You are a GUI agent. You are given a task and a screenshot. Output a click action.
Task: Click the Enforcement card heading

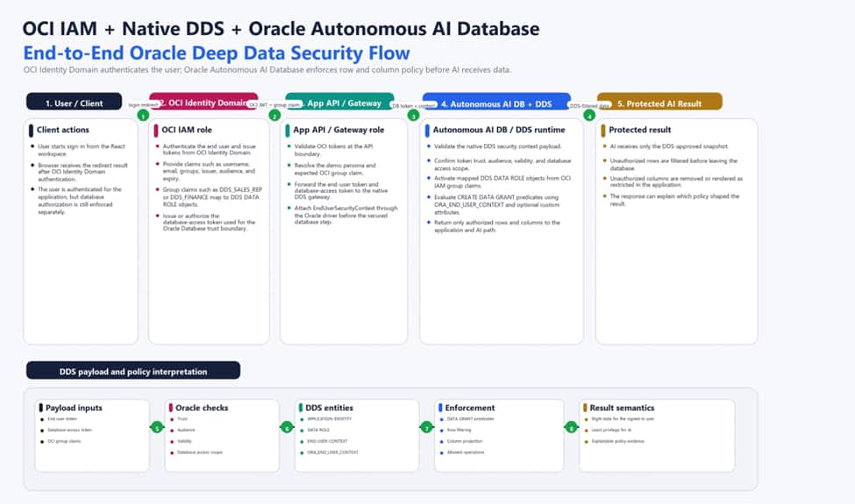[x=469, y=408]
